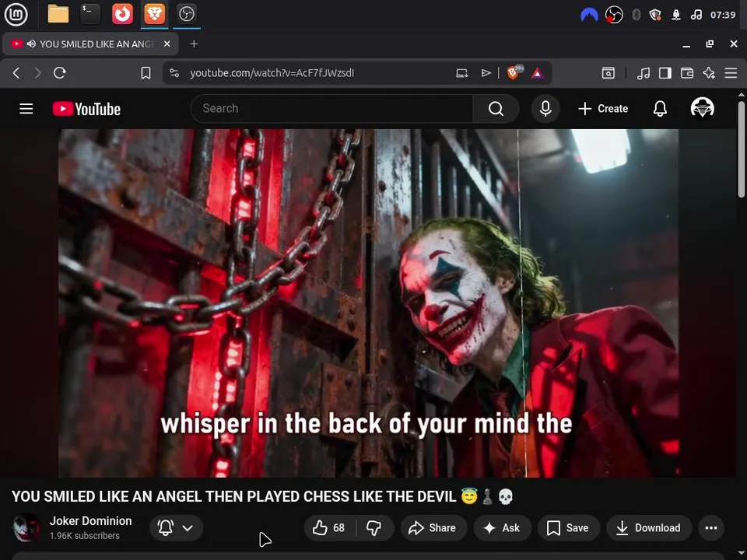The height and width of the screenshot is (560, 747).
Task: Open the Brave Playlist music icon
Action: point(644,73)
